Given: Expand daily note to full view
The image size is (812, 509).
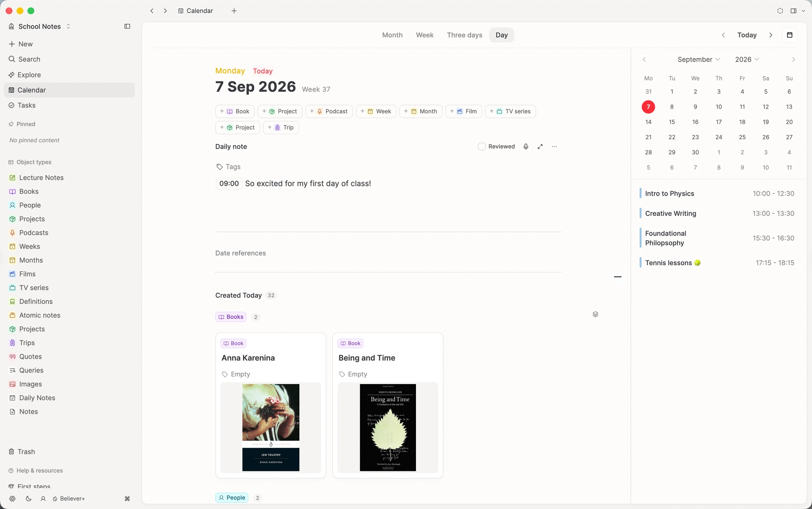Looking at the screenshot, I should coord(540,147).
